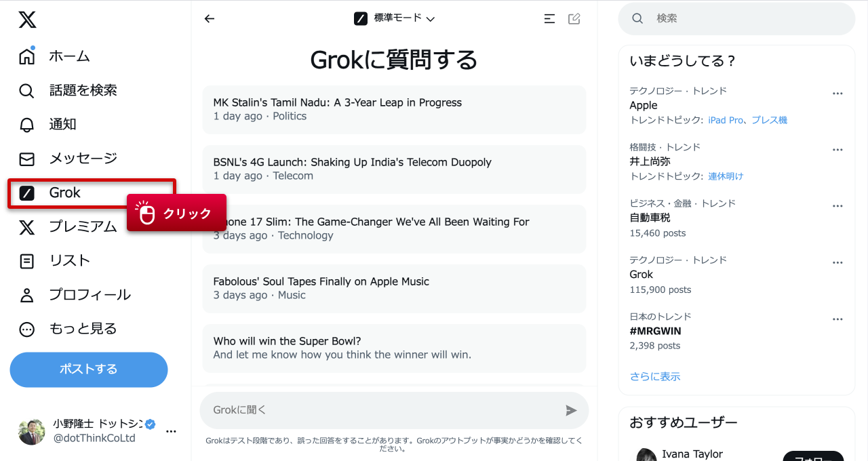The image size is (868, 461).
Task: View プロフィール via sidebar icon
Action: coord(27,294)
